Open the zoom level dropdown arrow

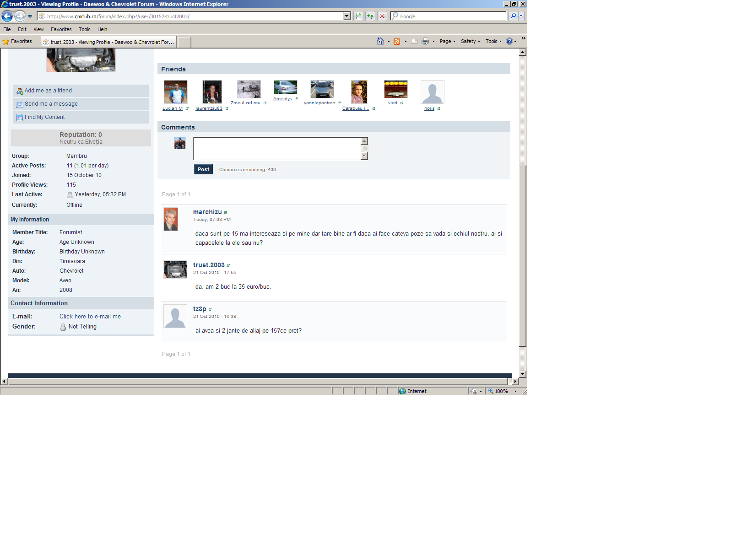click(515, 392)
